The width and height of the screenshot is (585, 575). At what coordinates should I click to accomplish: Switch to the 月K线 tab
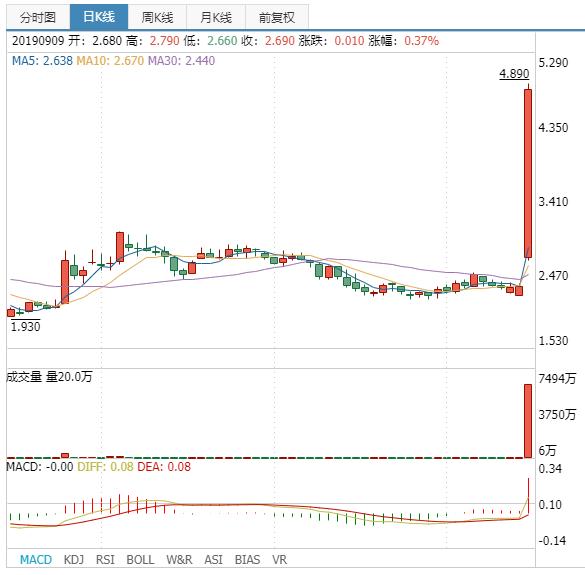[x=216, y=17]
